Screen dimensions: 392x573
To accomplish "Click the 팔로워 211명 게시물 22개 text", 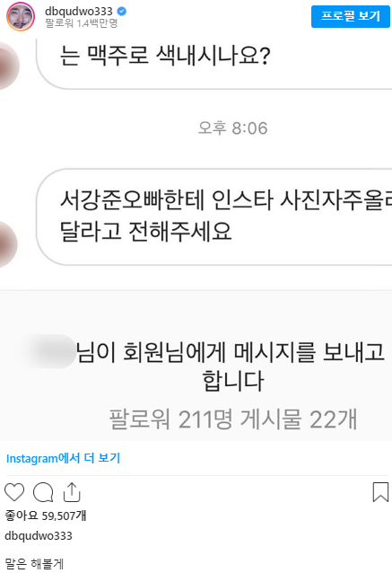I will [233, 419].
